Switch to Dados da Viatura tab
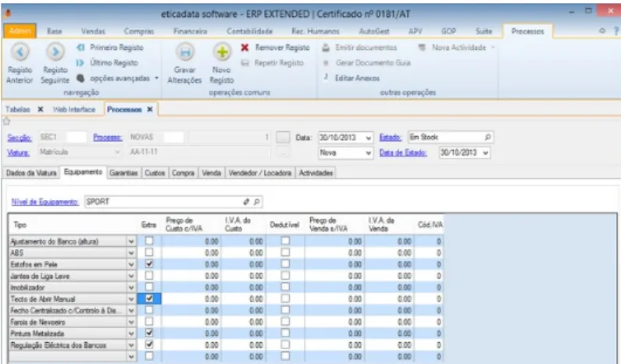 click(31, 173)
